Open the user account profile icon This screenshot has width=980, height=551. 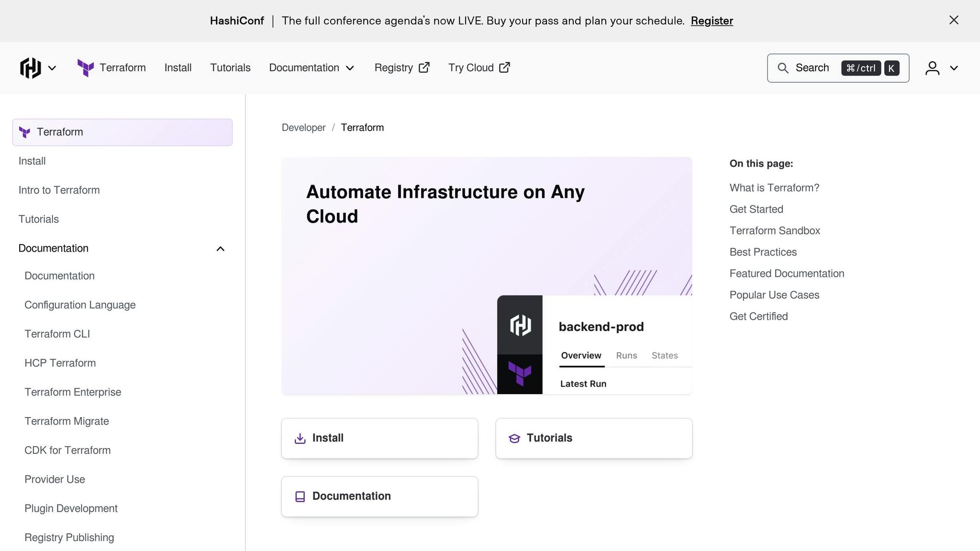(x=932, y=68)
